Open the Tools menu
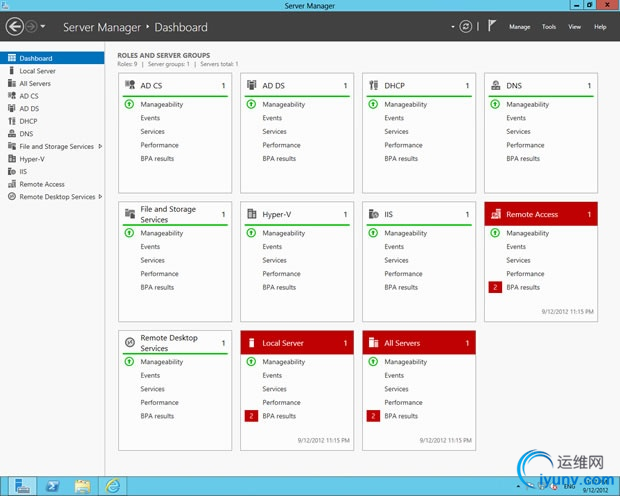The height and width of the screenshot is (496, 620). pos(549,27)
